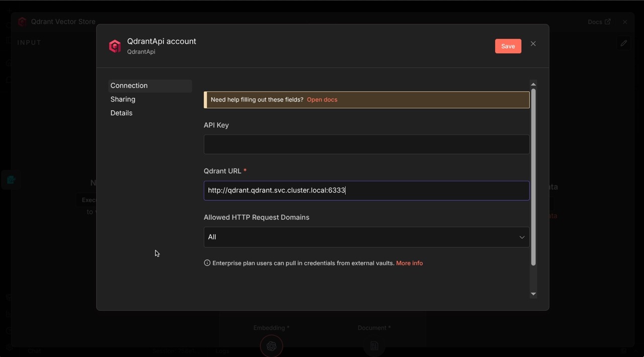Click the Document node icon
The width and height of the screenshot is (644, 357).
coord(374,346)
